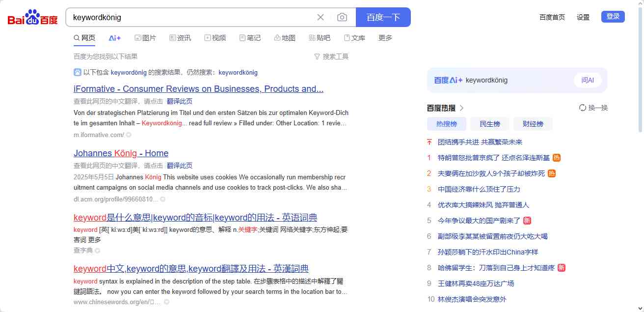Click 翻译此页 under Johannes König result
644x312 pixels.
[180, 166]
